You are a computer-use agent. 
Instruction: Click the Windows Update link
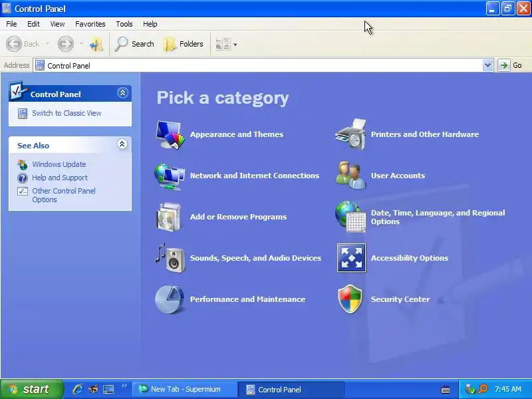pyautogui.click(x=59, y=164)
